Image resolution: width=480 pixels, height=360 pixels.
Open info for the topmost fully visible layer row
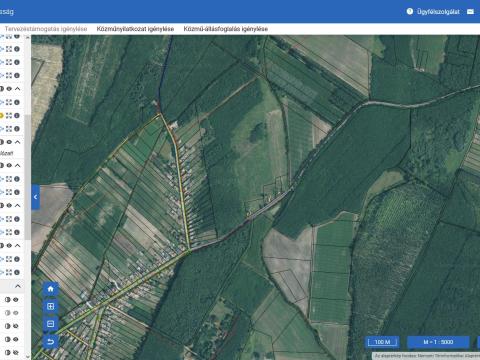(x=17, y=49)
